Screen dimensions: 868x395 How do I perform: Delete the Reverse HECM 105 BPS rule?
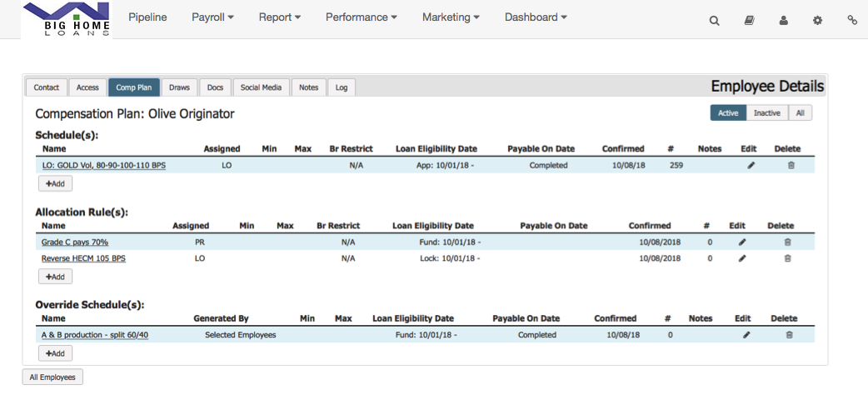coord(788,258)
